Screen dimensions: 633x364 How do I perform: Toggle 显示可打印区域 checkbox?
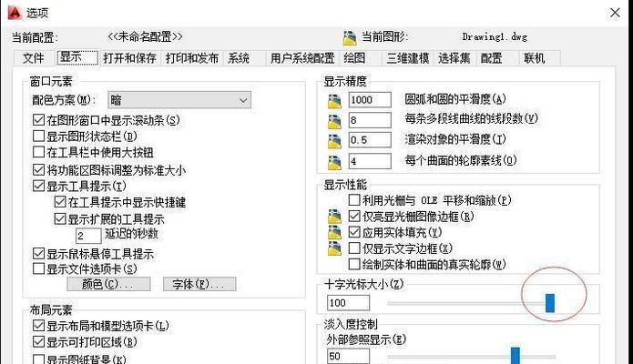pos(38,342)
